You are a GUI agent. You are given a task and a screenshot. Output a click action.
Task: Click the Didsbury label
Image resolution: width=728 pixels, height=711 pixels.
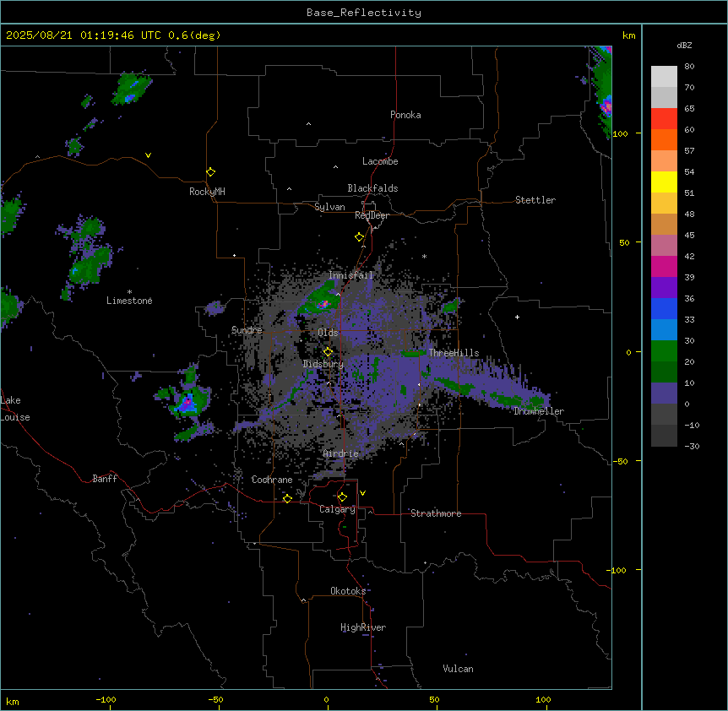point(323,364)
